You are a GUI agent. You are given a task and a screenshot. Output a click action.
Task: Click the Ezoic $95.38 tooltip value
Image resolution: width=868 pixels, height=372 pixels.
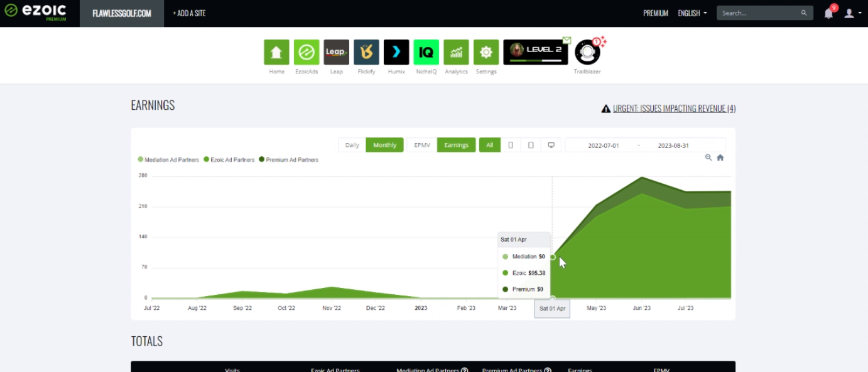coord(537,273)
